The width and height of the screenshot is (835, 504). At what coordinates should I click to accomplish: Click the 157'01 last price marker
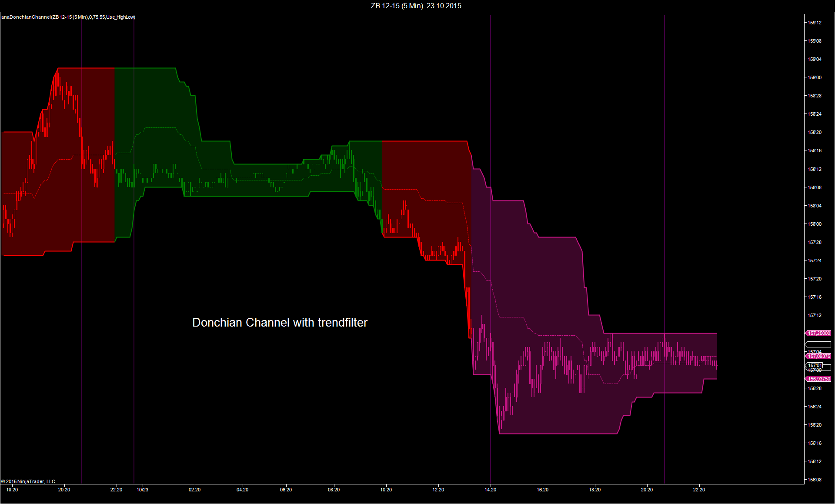click(x=816, y=365)
